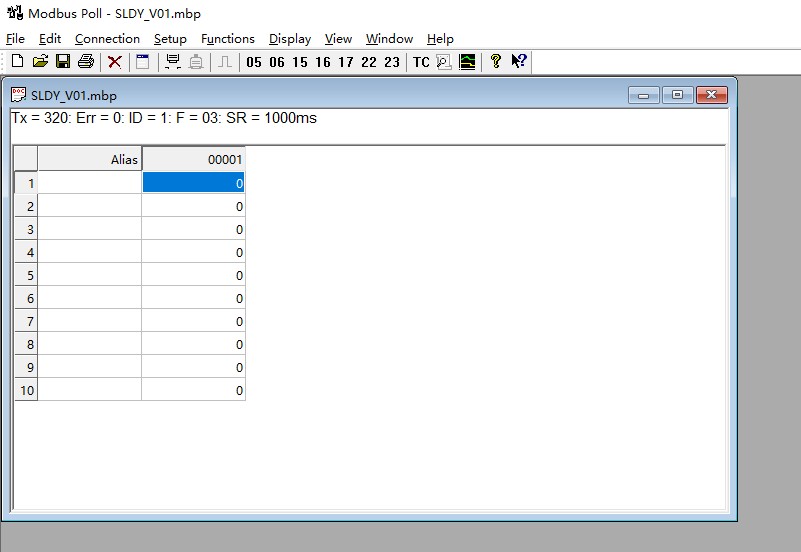Open the Functions menu

[x=228, y=39]
